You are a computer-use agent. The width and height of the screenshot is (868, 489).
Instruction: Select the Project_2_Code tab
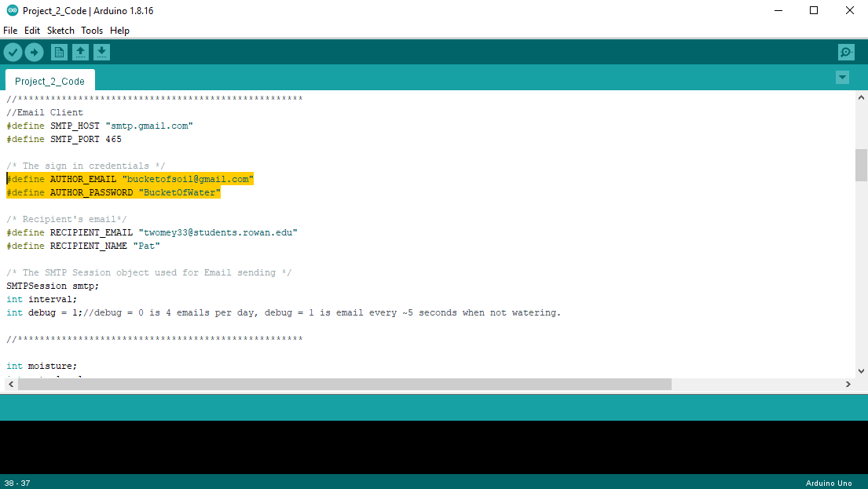pos(49,80)
